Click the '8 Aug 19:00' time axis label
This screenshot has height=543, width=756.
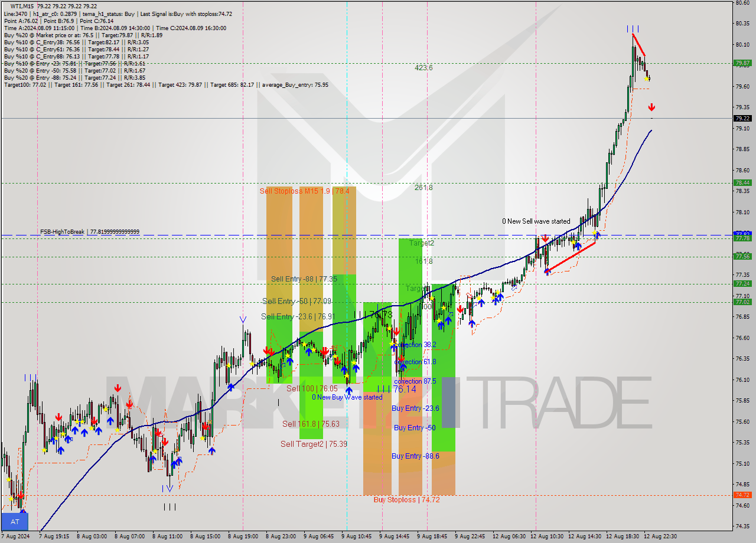[x=243, y=537]
